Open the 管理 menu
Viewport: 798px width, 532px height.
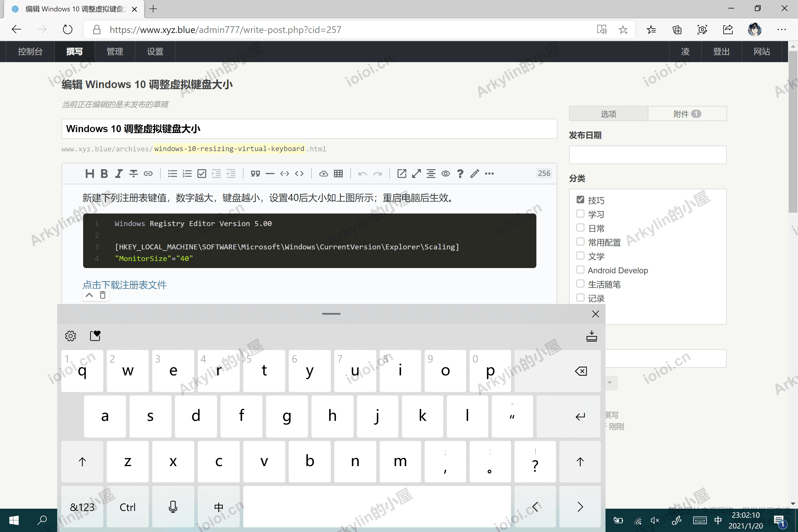pos(115,52)
